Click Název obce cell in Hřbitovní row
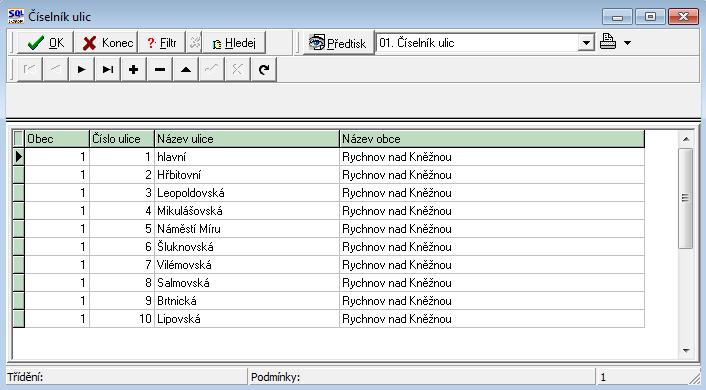 click(x=492, y=175)
